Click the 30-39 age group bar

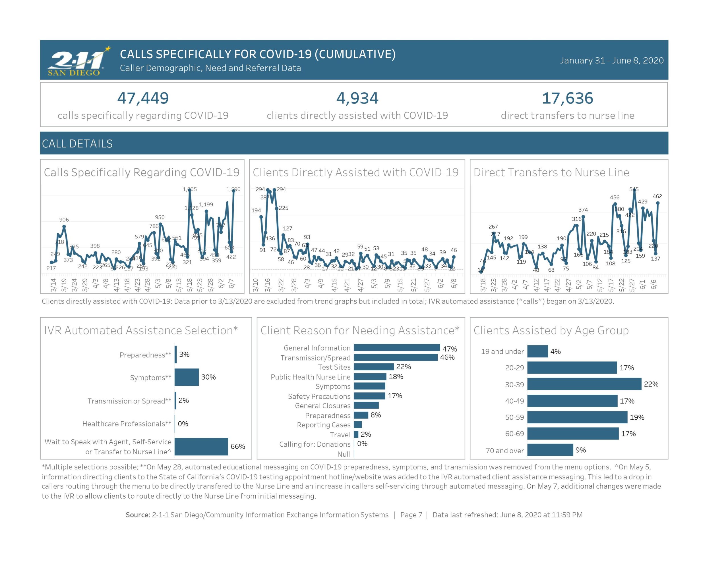pos(584,384)
